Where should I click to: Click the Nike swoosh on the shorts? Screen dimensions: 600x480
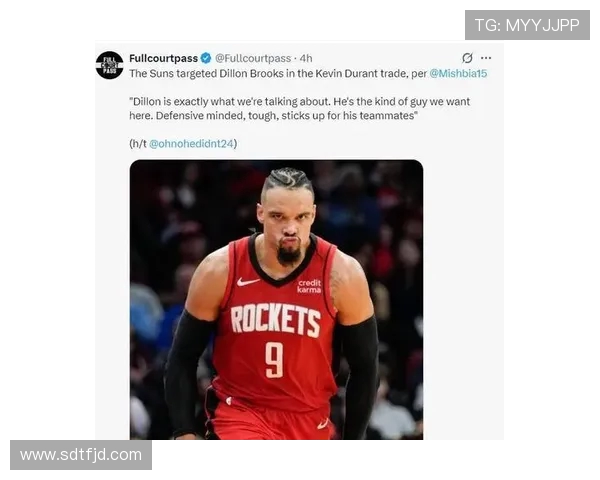[322, 424]
